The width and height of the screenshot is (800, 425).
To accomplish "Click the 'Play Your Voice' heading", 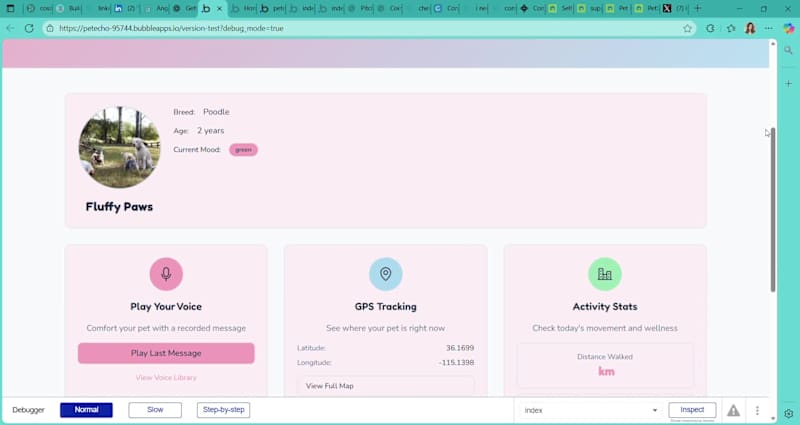I will (x=166, y=307).
